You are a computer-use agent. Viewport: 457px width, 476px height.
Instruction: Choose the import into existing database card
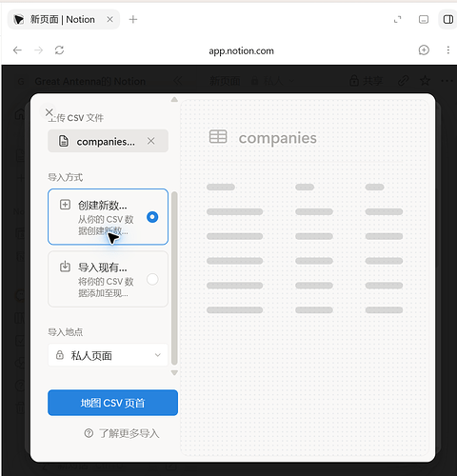108,279
